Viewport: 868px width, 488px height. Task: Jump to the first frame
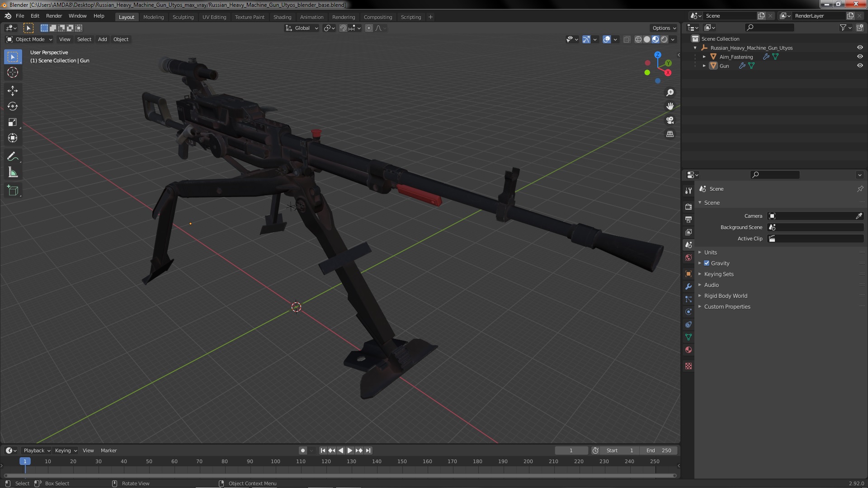pos(323,450)
